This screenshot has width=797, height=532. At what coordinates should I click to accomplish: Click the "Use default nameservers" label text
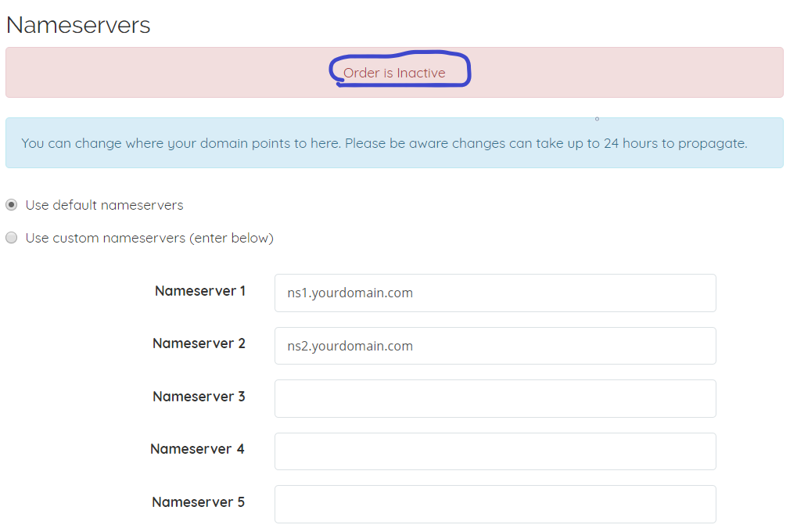104,205
